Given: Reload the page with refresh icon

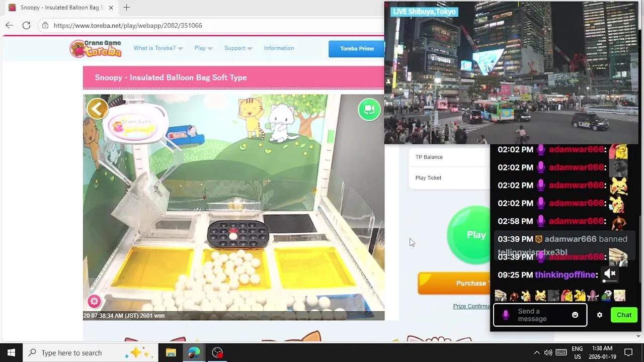Looking at the screenshot, I should 26,25.
